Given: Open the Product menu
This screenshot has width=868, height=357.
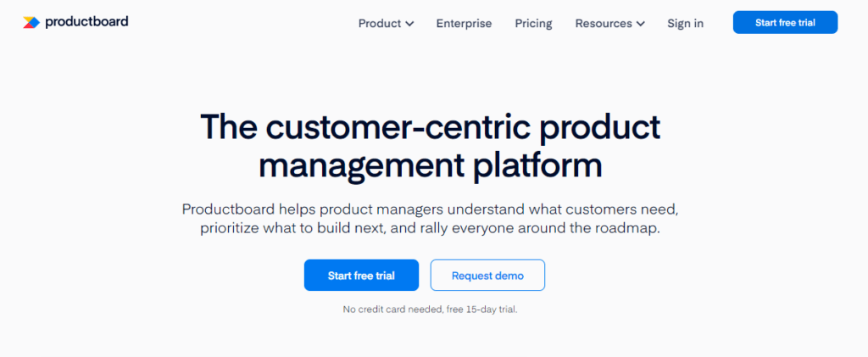Looking at the screenshot, I should coord(380,24).
